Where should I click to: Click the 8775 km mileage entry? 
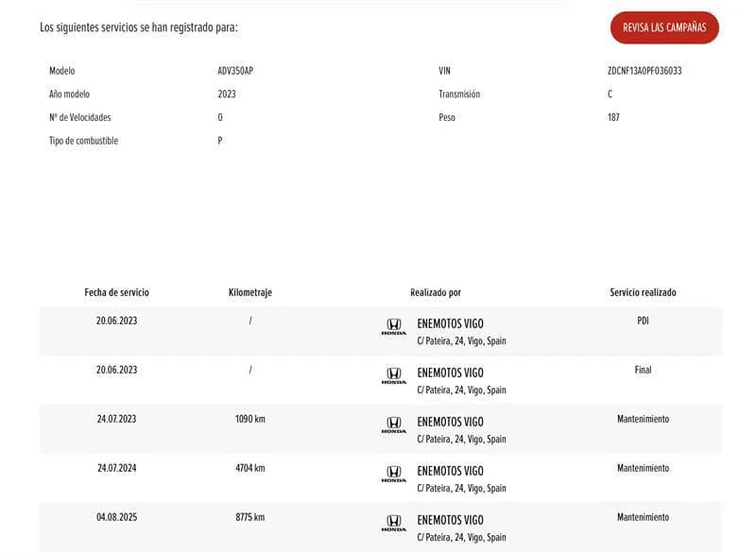(250, 517)
